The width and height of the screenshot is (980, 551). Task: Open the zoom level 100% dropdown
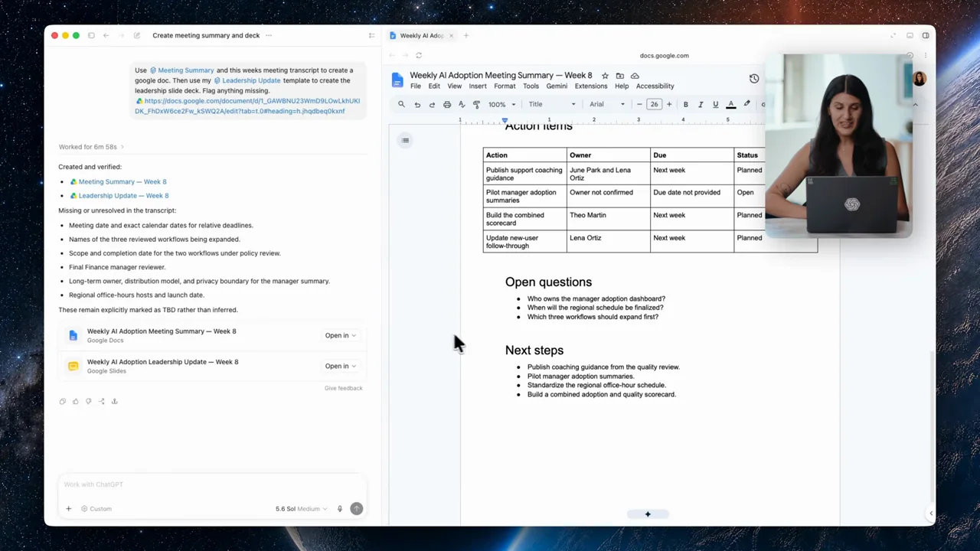(502, 105)
